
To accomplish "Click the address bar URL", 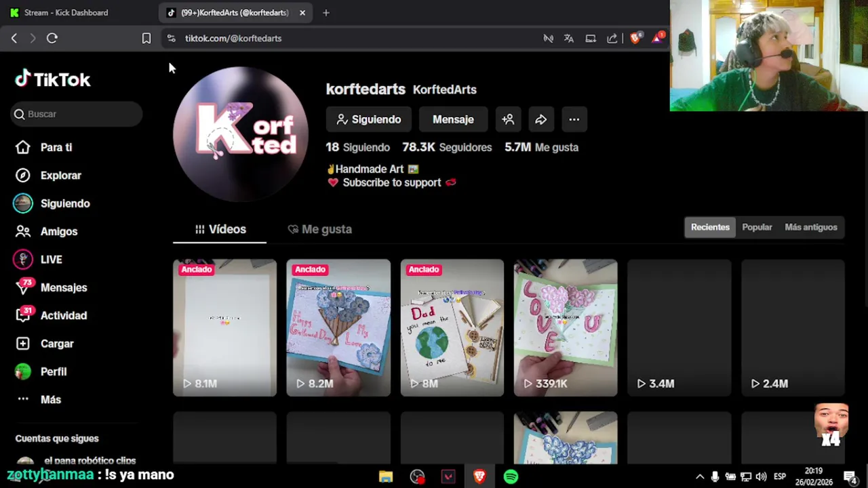I will click(233, 38).
